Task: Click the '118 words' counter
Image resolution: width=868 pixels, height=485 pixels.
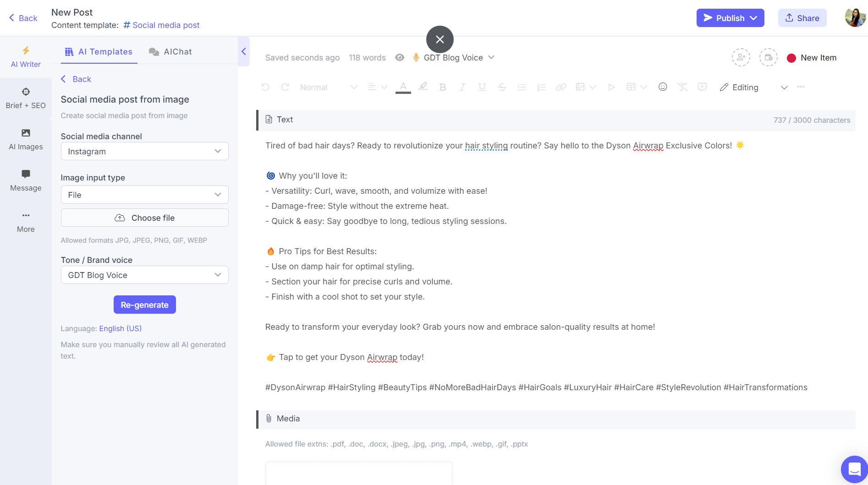Action: tap(367, 57)
